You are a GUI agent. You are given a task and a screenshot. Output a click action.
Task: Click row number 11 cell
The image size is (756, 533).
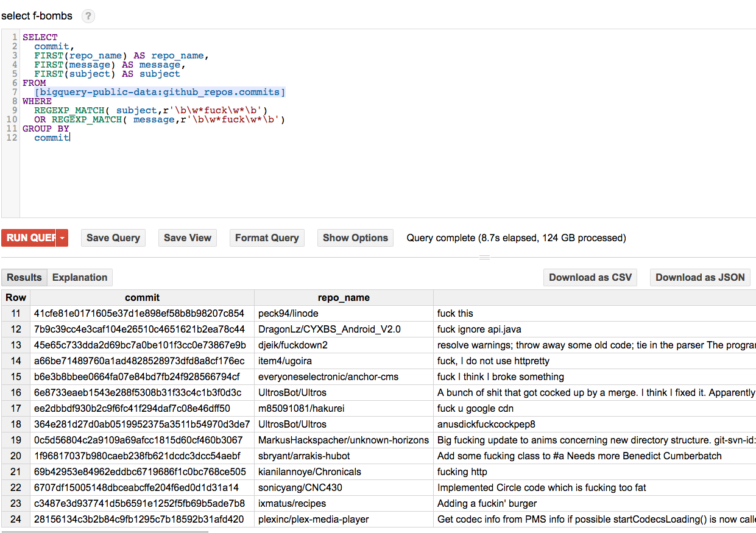16,313
